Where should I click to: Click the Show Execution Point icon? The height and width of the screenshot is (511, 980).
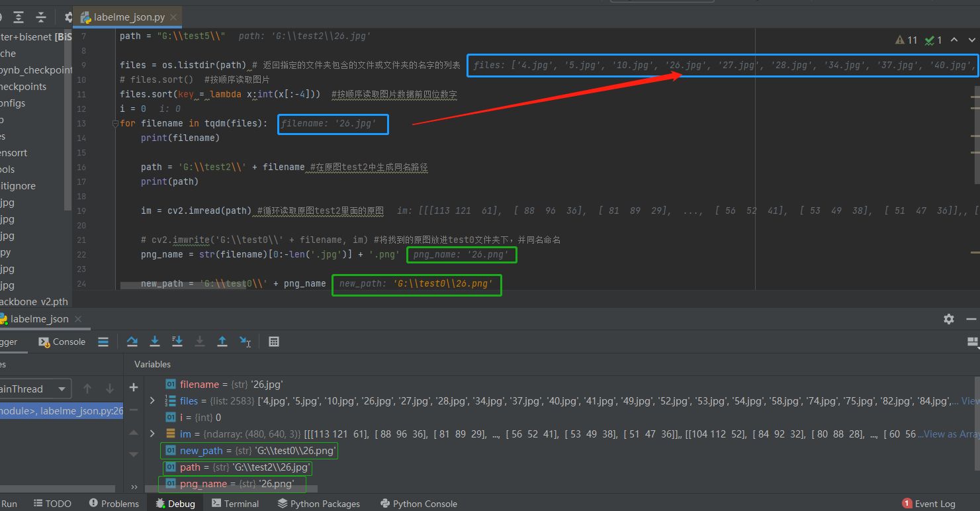(x=103, y=342)
